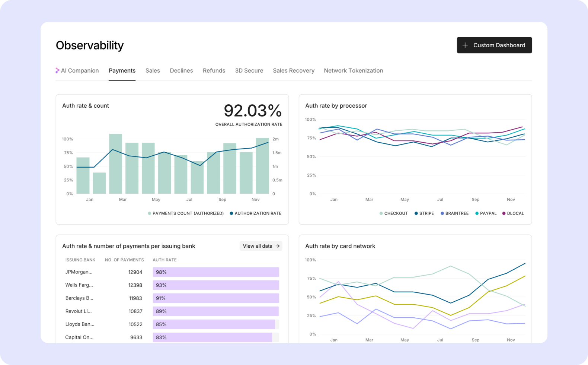Click the Auth rate & count card title
588x365 pixels.
pyautogui.click(x=86, y=106)
